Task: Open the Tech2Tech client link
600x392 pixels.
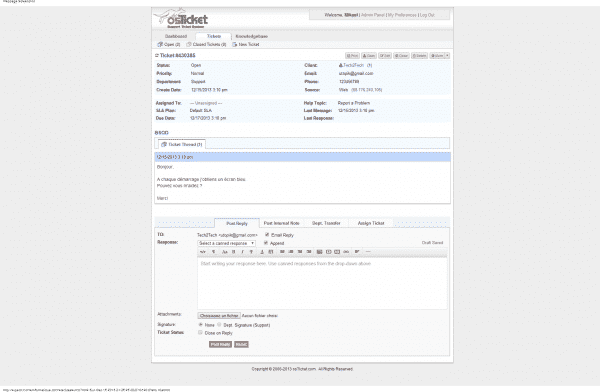Action: tap(353, 65)
